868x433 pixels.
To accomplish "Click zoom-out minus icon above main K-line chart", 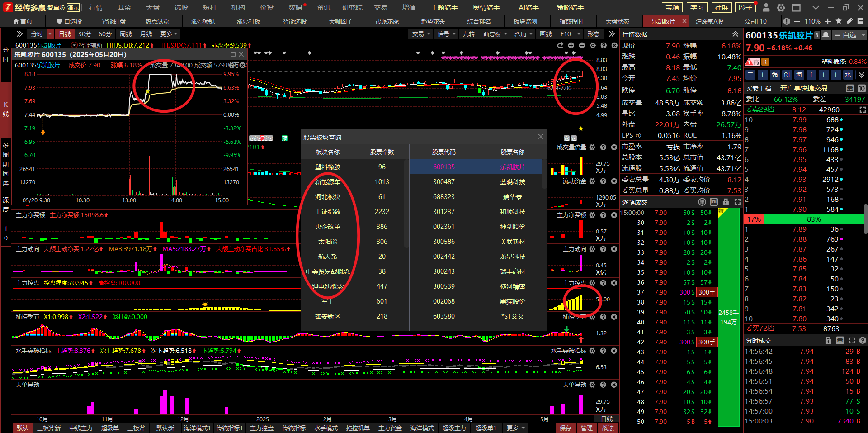I will (582, 45).
